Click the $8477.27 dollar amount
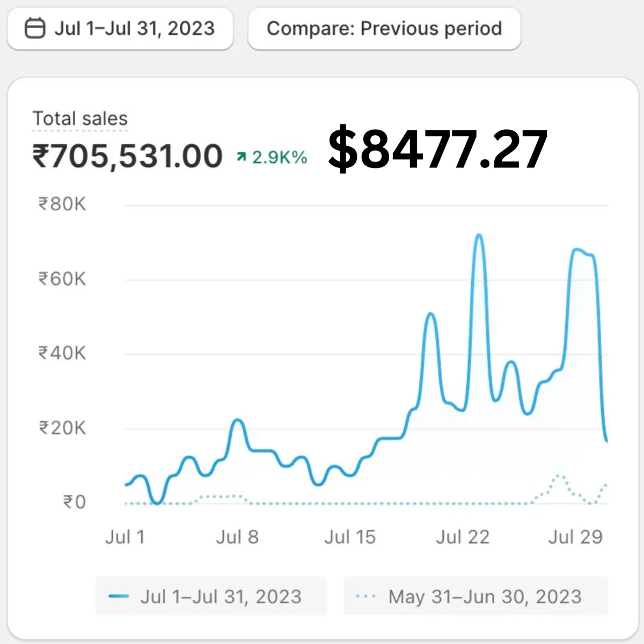Viewport: 644px width, 644px height. click(437, 149)
